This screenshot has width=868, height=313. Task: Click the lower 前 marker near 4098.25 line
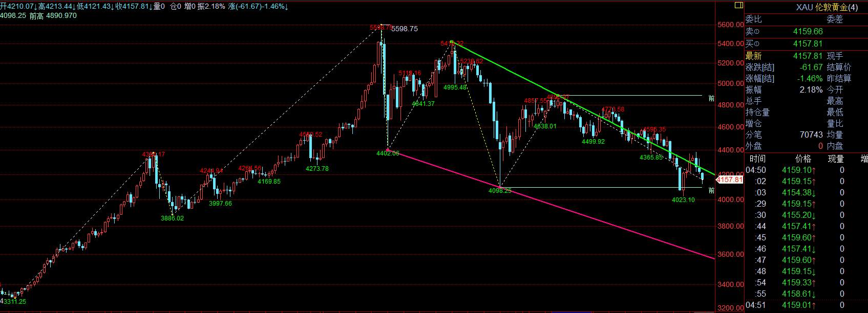(x=711, y=191)
